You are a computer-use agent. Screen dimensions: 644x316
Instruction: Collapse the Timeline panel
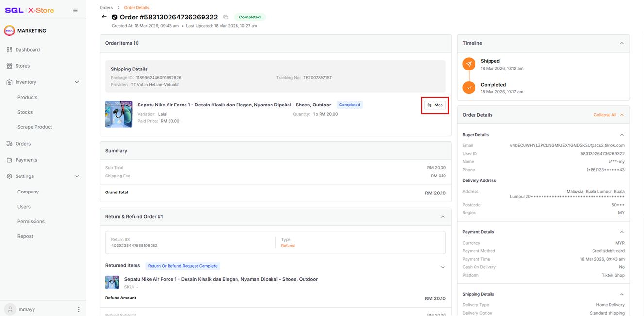[622, 43]
